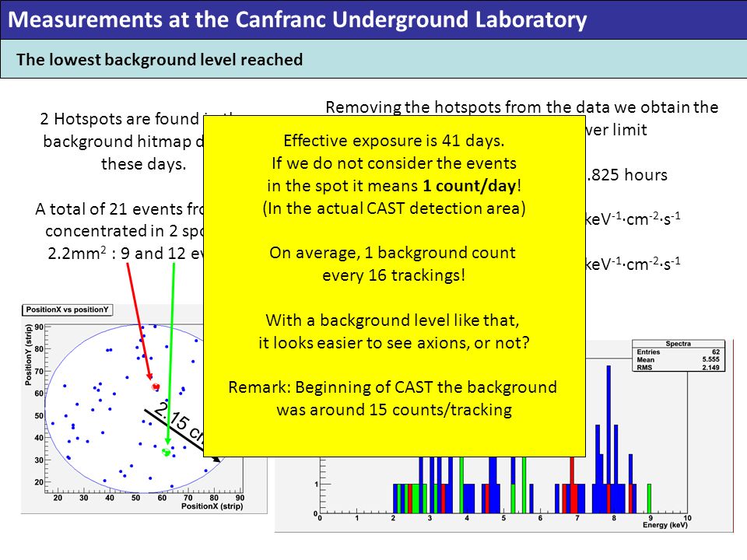Viewport: 747px width, 560px height.
Task: Click the 'Mean 5.555' row in stats box
Action: (679, 359)
